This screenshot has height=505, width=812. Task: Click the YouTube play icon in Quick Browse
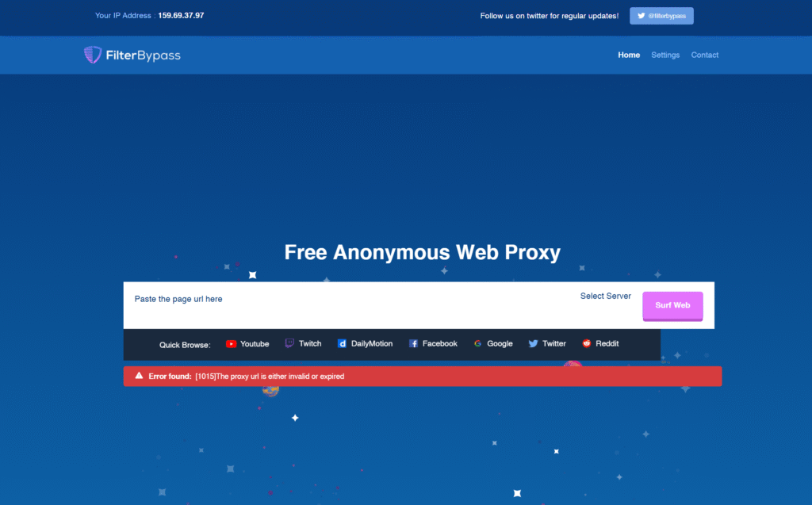(x=231, y=344)
